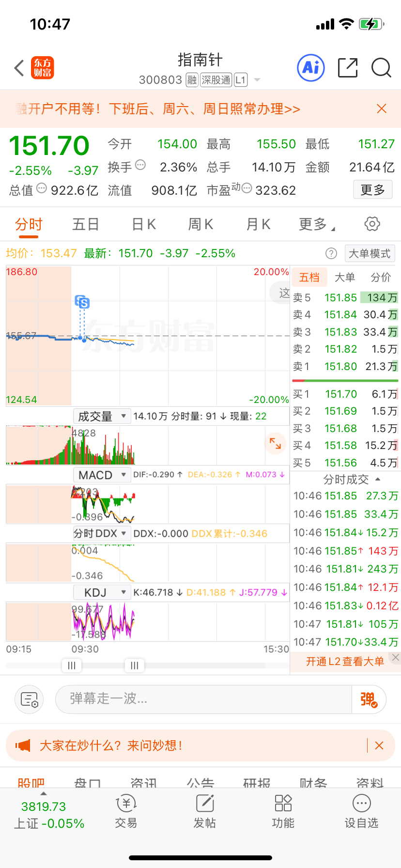The height and width of the screenshot is (868, 401).
Task: Switch to the 分时 tab
Action: pyautogui.click(x=29, y=224)
